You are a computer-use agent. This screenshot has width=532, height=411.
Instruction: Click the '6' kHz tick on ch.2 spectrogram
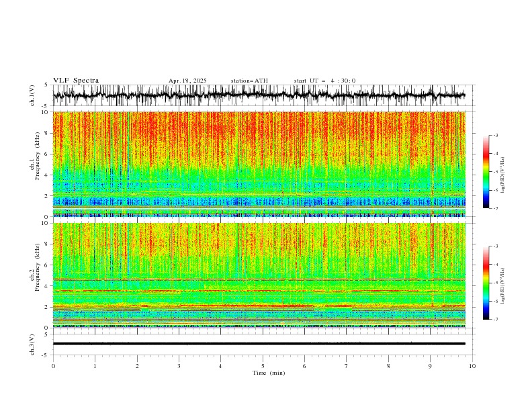(47, 265)
